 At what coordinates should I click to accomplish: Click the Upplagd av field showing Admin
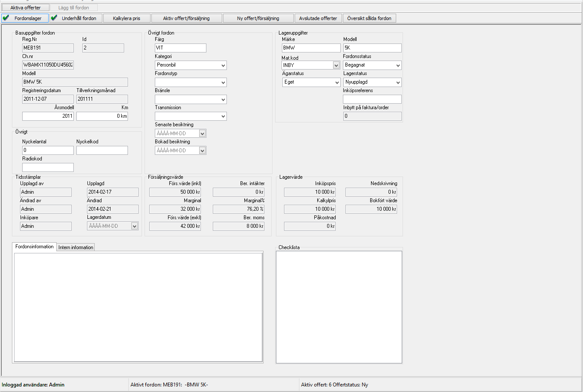tap(46, 192)
